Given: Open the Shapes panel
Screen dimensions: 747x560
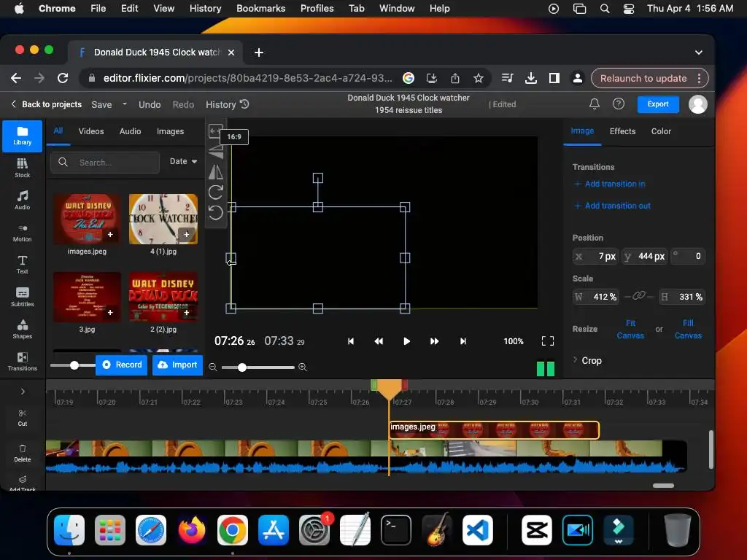Looking at the screenshot, I should pos(22,329).
